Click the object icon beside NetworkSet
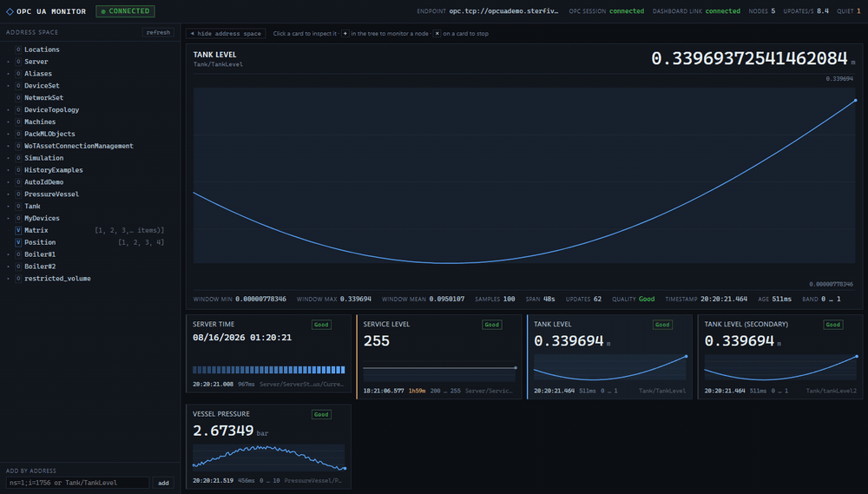This screenshot has height=494, width=868. (x=18, y=97)
